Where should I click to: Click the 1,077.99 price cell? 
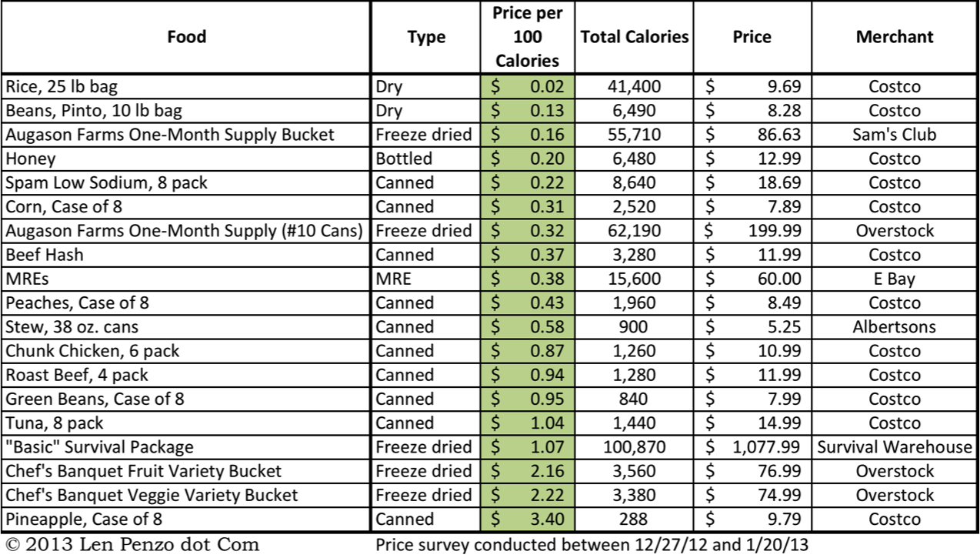(x=752, y=447)
